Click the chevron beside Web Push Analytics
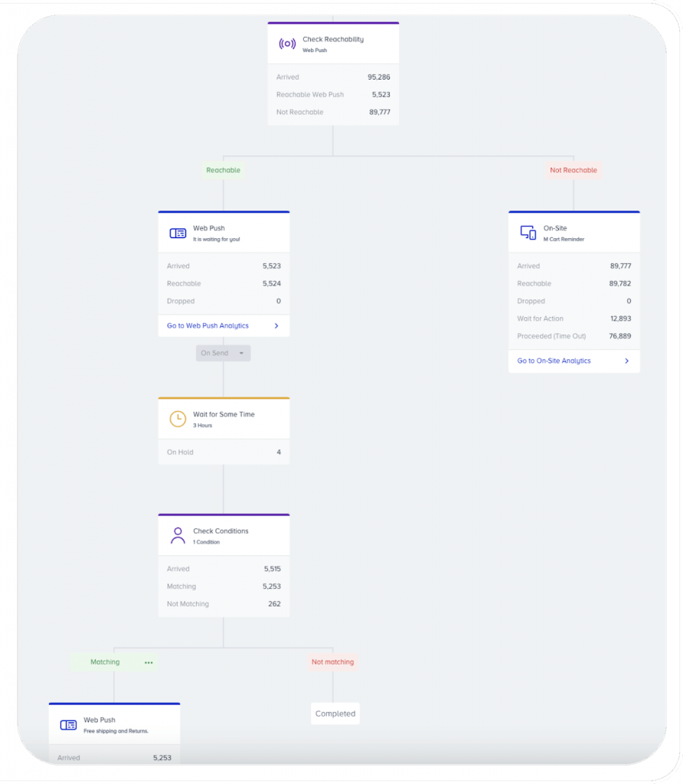This screenshot has width=683, height=784. [276, 326]
